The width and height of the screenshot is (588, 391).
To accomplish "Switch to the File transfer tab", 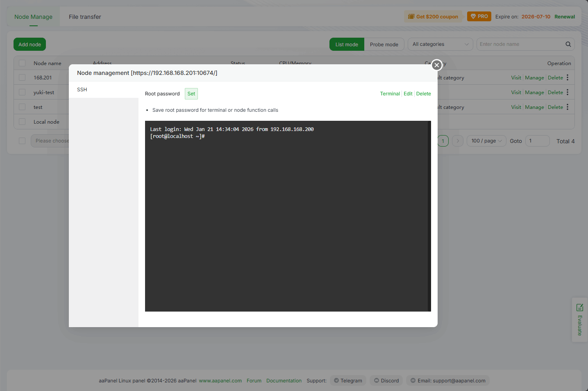I will [85, 17].
